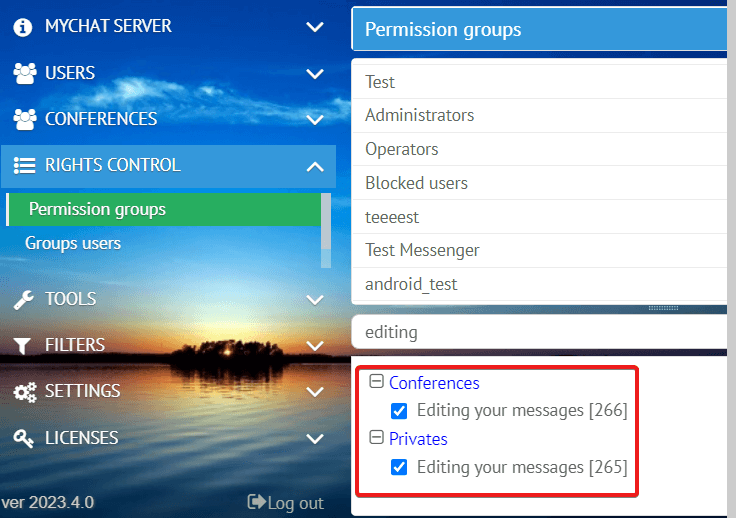Image resolution: width=736 pixels, height=518 pixels.
Task: Click the Users group icon
Action: tap(24, 73)
